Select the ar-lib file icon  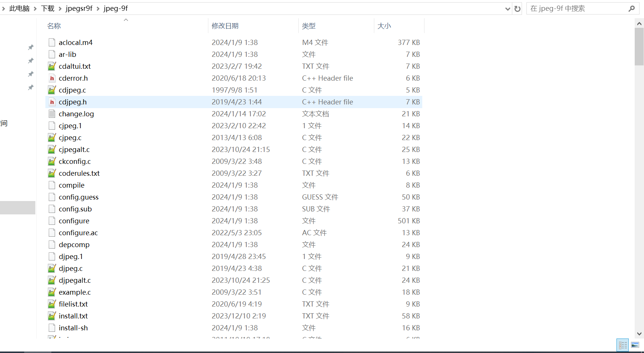(52, 54)
